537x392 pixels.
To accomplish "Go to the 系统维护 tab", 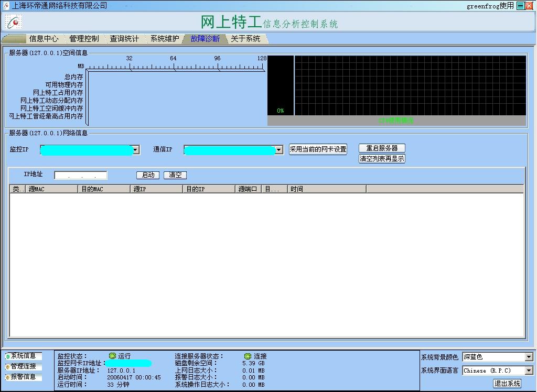I will pyautogui.click(x=165, y=39).
